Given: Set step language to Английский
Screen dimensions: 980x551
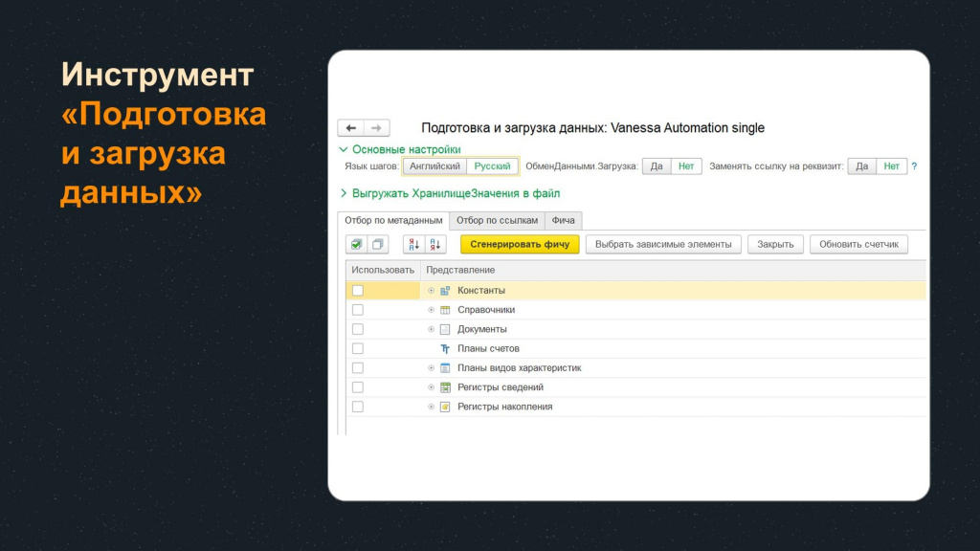Looking at the screenshot, I should (435, 166).
